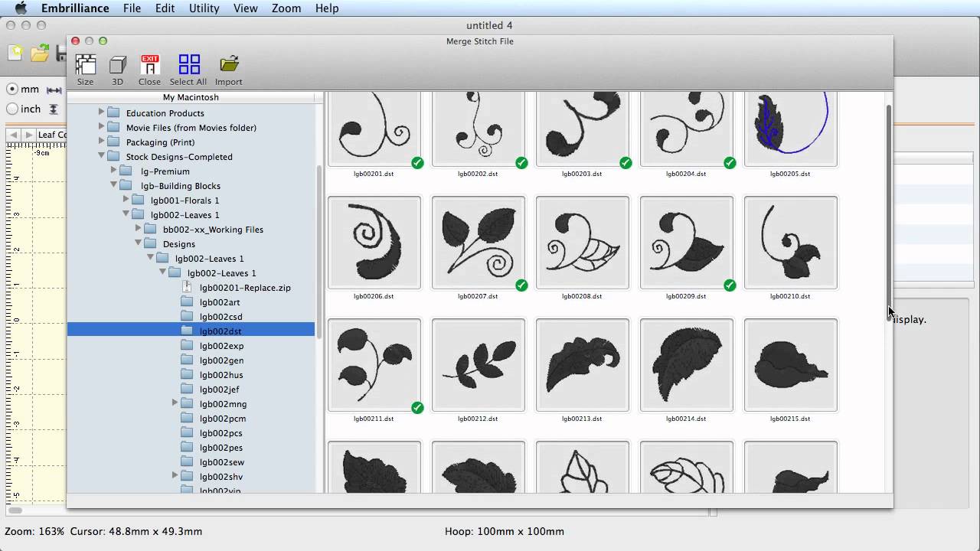Deselect the checked lgb00204.dst design
The height and width of the screenshot is (551, 980).
730,162
